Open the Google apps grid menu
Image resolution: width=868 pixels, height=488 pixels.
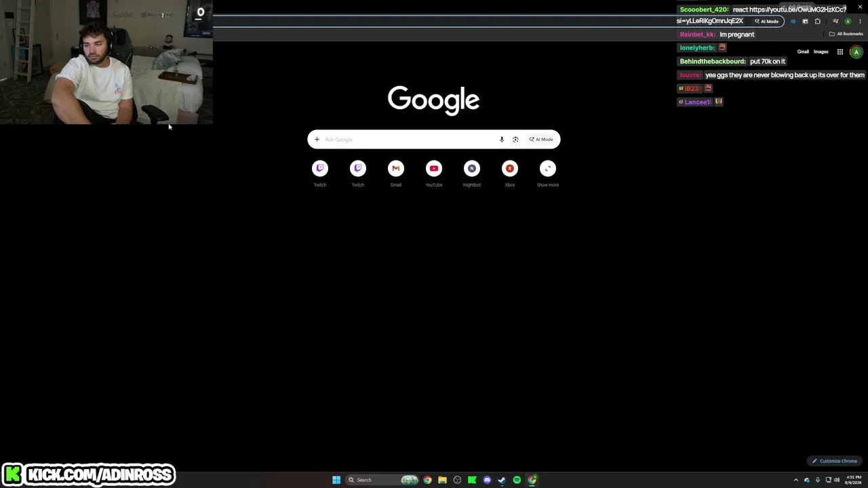[840, 52]
